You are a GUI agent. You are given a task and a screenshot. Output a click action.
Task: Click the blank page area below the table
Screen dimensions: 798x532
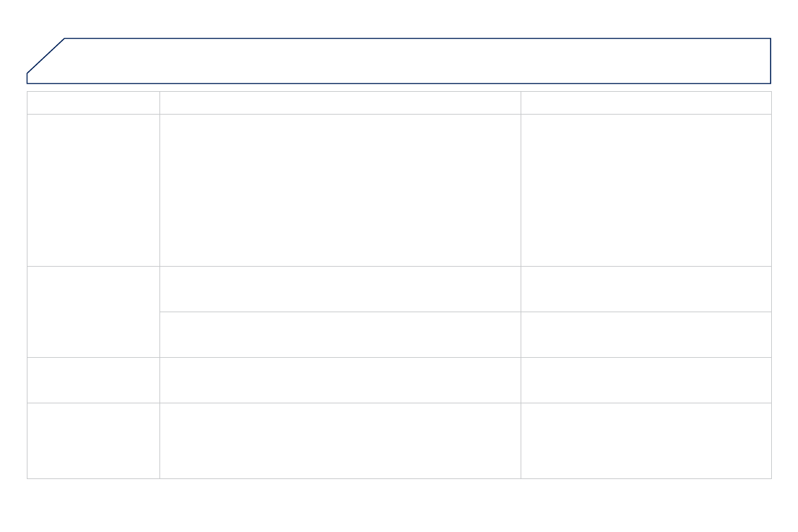(x=399, y=506)
